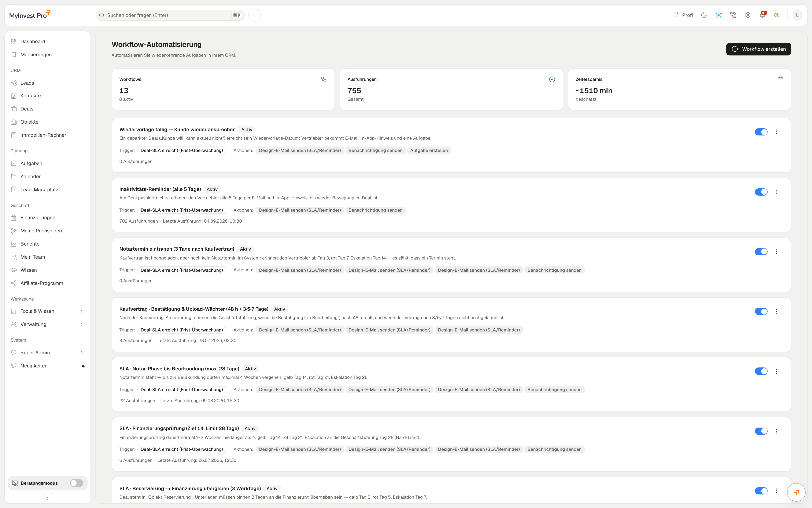Toggle SLA Notar-Phase bis Beurkundung workflow
This screenshot has width=812, height=508.
point(761,371)
